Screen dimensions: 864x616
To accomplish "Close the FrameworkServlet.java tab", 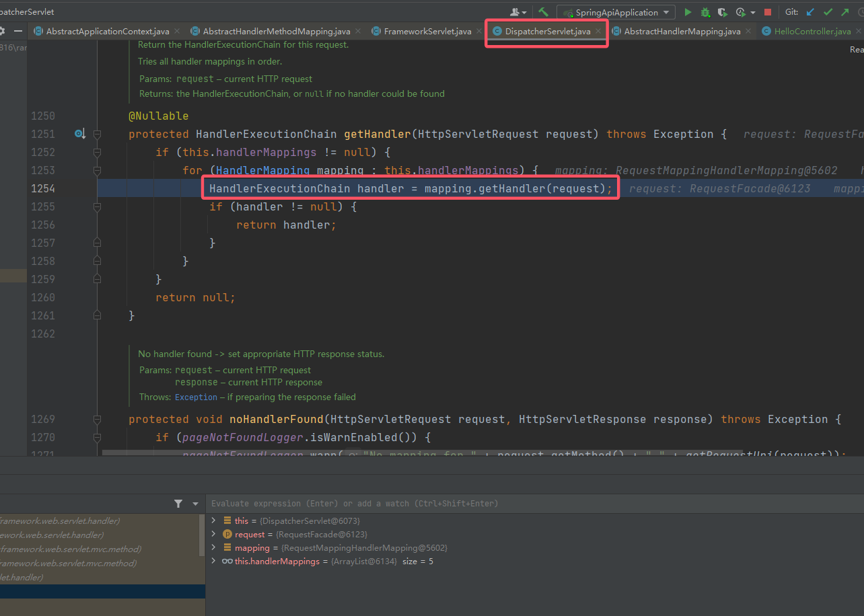I will coord(478,32).
